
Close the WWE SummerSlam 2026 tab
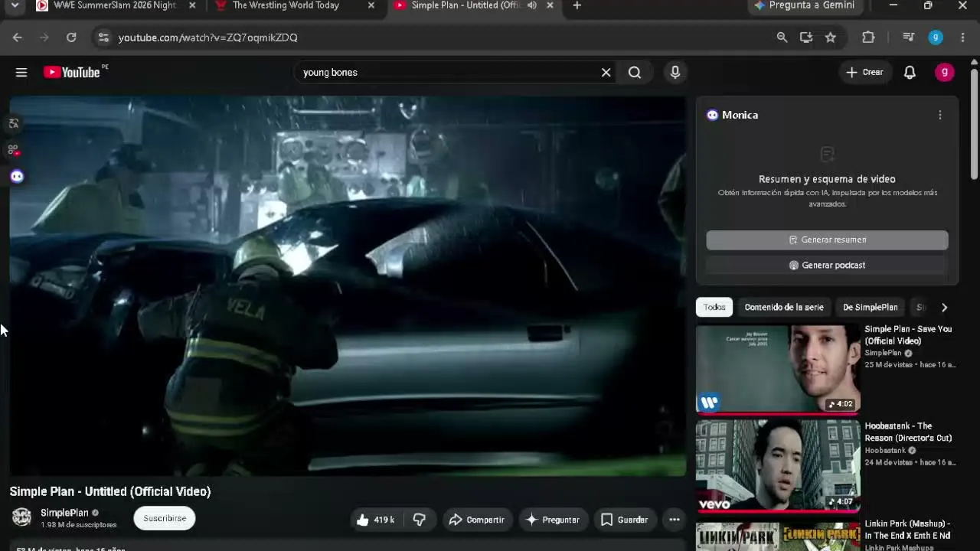point(191,5)
